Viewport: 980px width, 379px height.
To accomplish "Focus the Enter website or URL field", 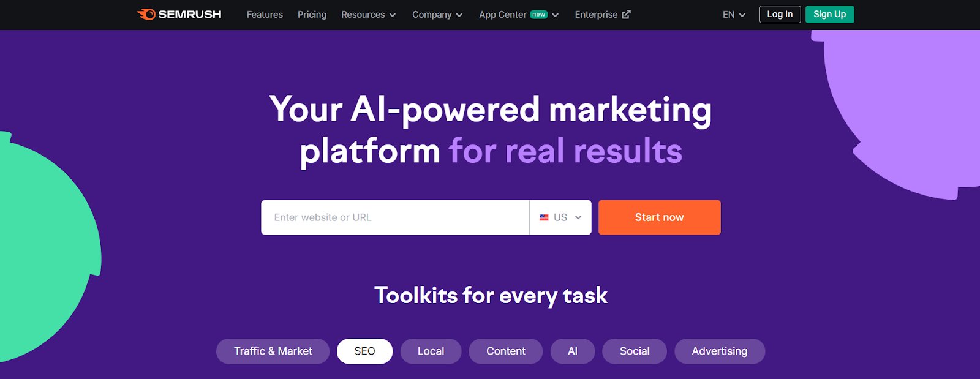I will tap(395, 217).
